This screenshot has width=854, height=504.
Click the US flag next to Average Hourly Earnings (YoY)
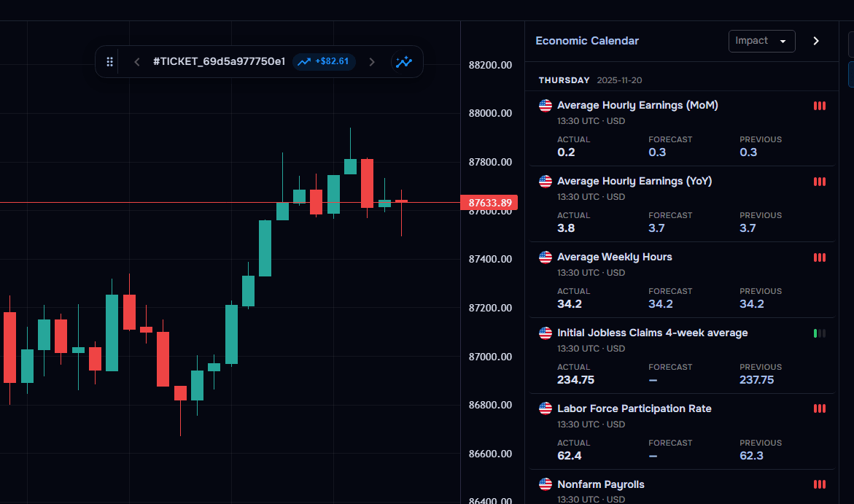[545, 181]
